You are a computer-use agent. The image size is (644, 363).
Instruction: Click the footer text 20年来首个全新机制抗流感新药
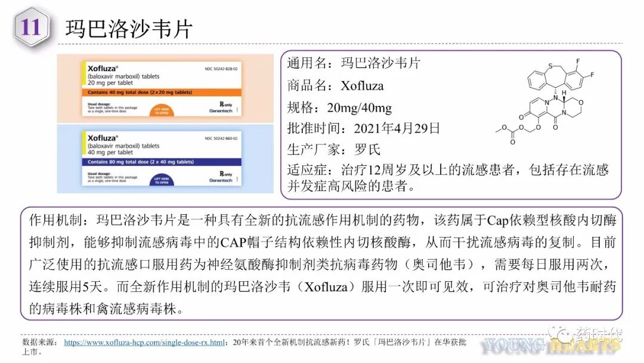[x=291, y=342]
